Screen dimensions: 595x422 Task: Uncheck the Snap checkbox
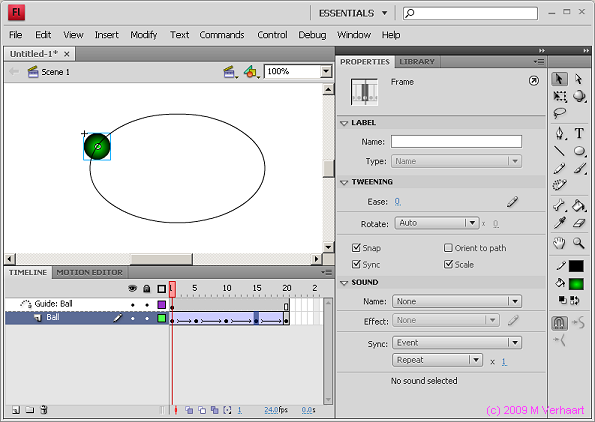356,248
